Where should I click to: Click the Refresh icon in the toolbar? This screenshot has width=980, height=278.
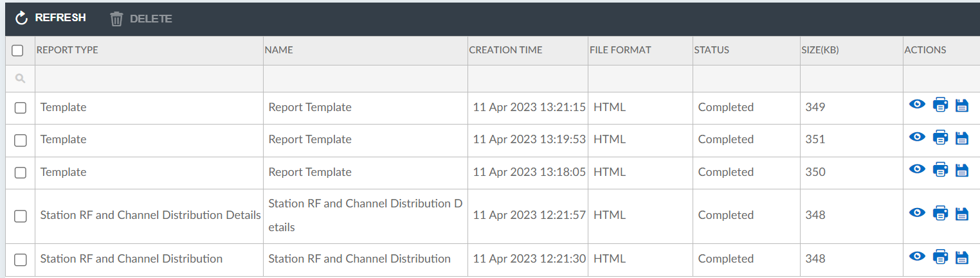pyautogui.click(x=22, y=18)
